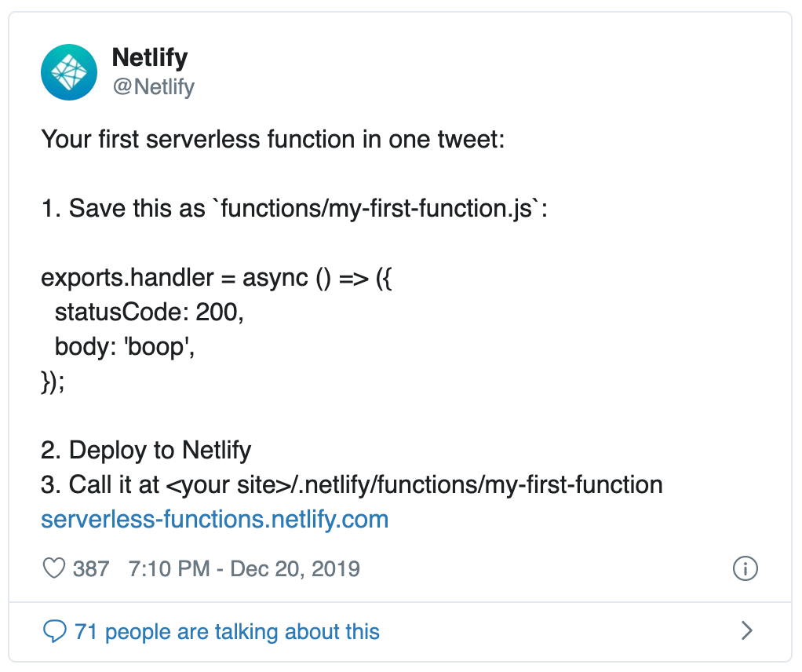Click '71 people are talking about this'
The image size is (802, 672).
[226, 631]
